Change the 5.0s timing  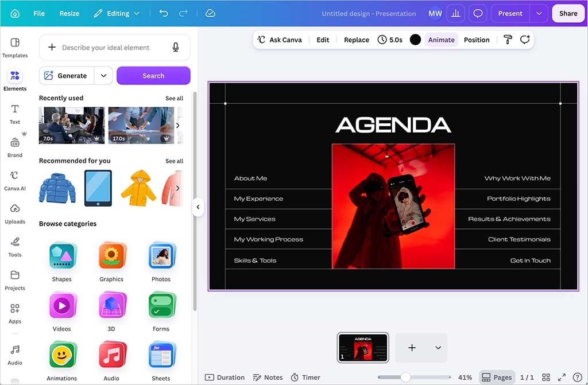pos(390,40)
